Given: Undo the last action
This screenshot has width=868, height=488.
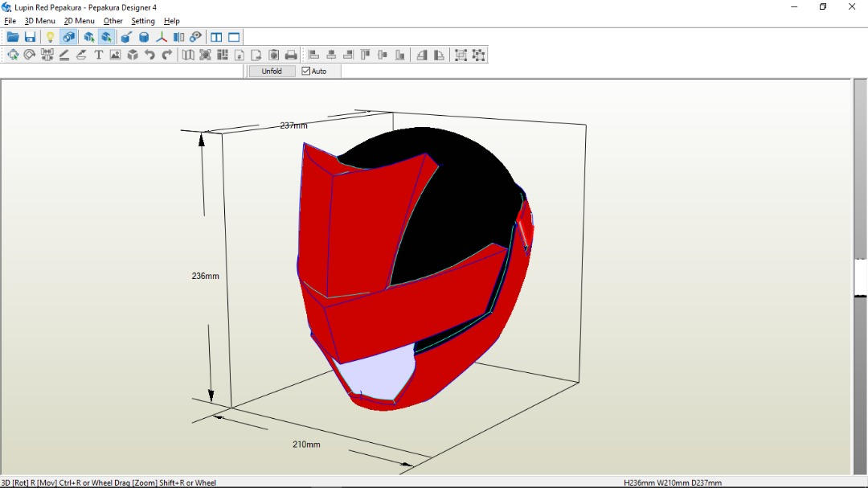Looking at the screenshot, I should click(x=149, y=55).
